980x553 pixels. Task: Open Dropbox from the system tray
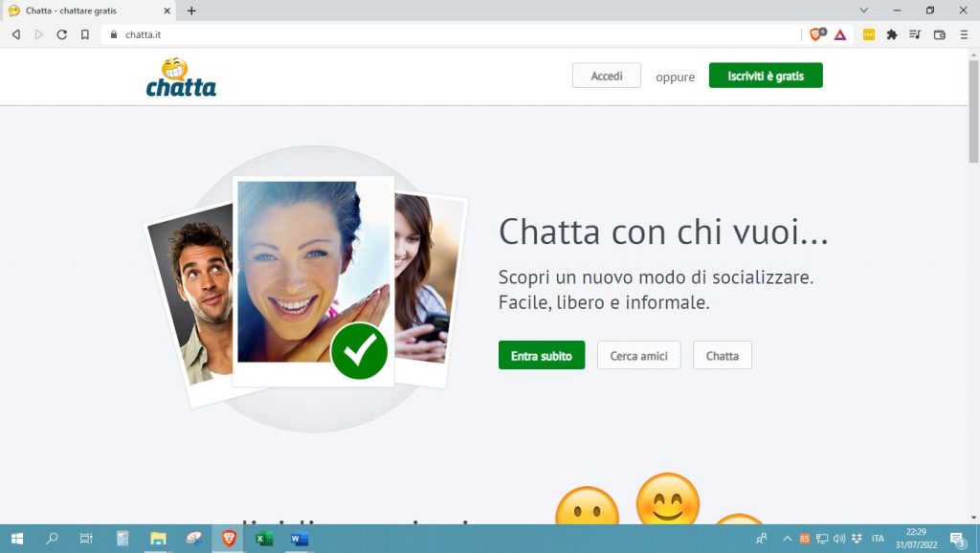tap(857, 540)
